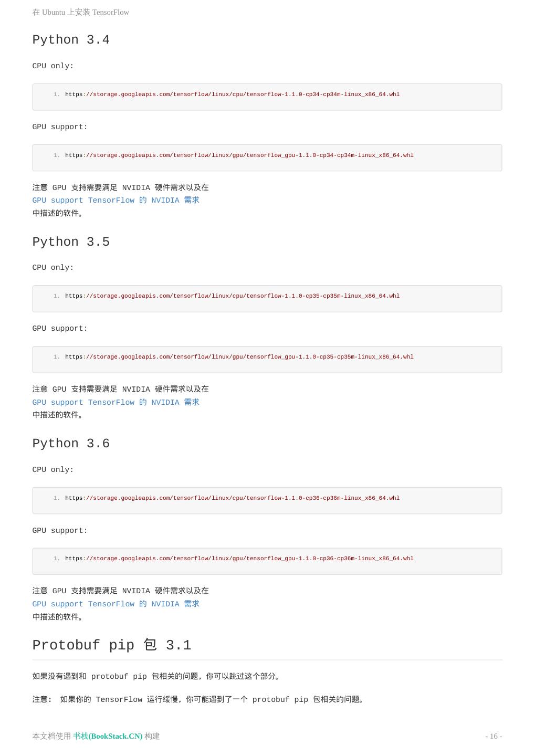The width and height of the screenshot is (535, 756).
Task: Click the Protobuf pip 包 3.1 heading
Action: click(111, 645)
